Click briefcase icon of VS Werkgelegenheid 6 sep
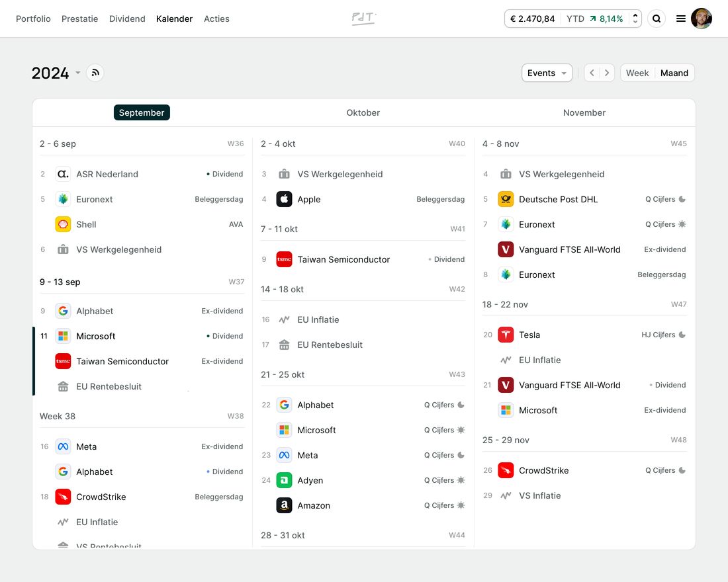 click(x=63, y=249)
